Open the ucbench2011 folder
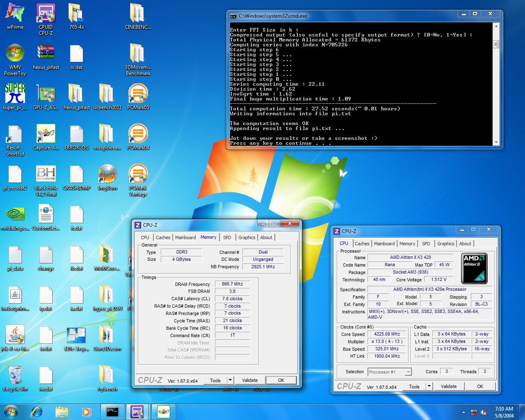This screenshot has width=525, height=420. [107, 97]
